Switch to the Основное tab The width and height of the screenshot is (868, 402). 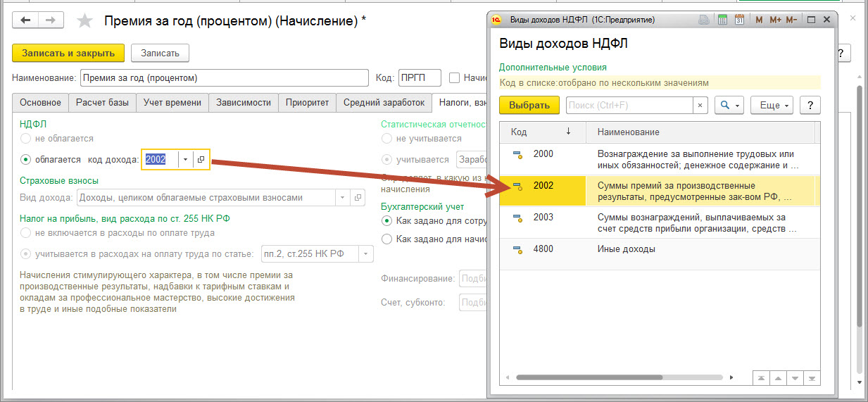coord(40,102)
